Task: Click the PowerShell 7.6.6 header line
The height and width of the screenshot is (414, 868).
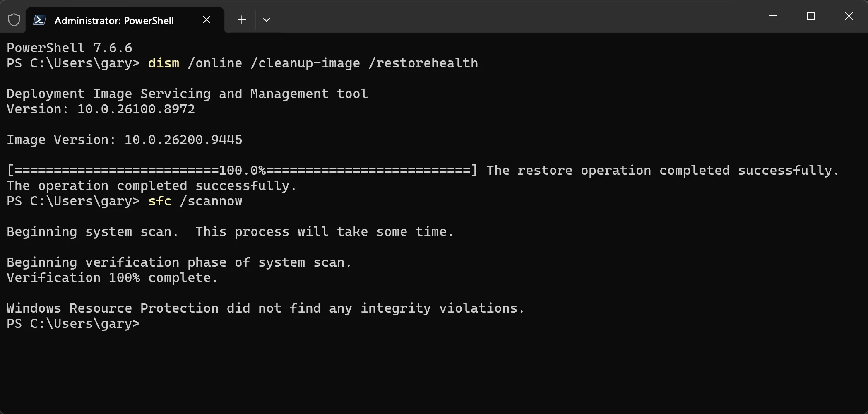Action: [x=70, y=48]
